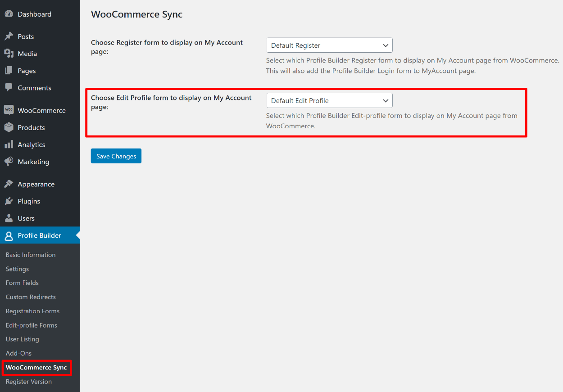Click the Products box icon
Image resolution: width=563 pixels, height=392 pixels.
9,127
